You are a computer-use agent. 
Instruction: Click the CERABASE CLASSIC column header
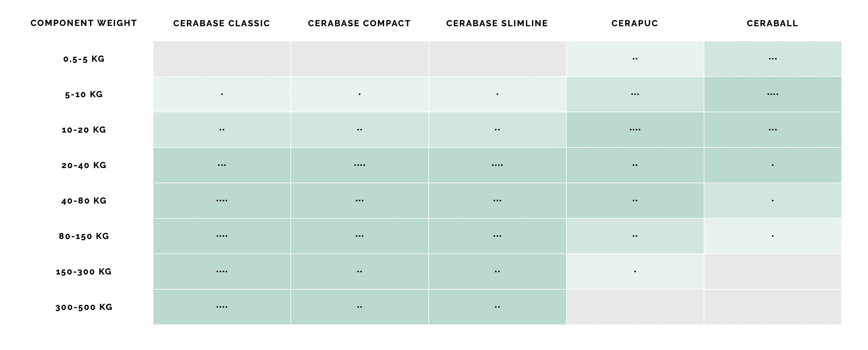[221, 23]
